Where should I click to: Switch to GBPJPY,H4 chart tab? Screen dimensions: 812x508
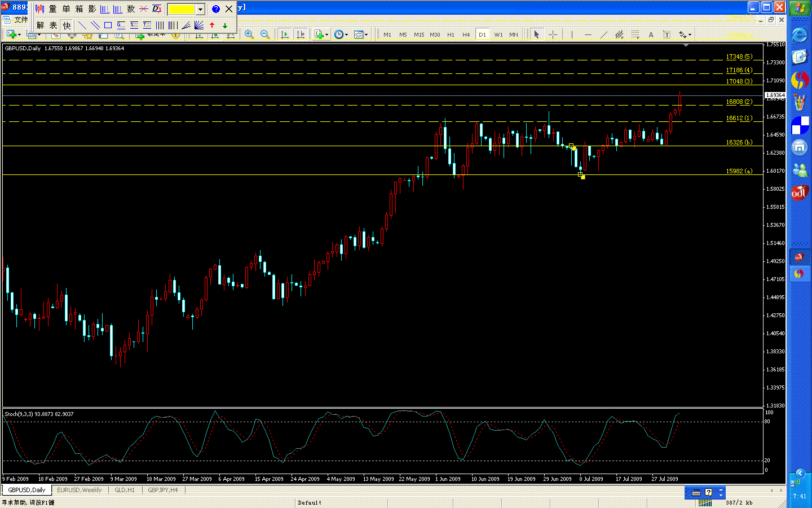pyautogui.click(x=162, y=490)
